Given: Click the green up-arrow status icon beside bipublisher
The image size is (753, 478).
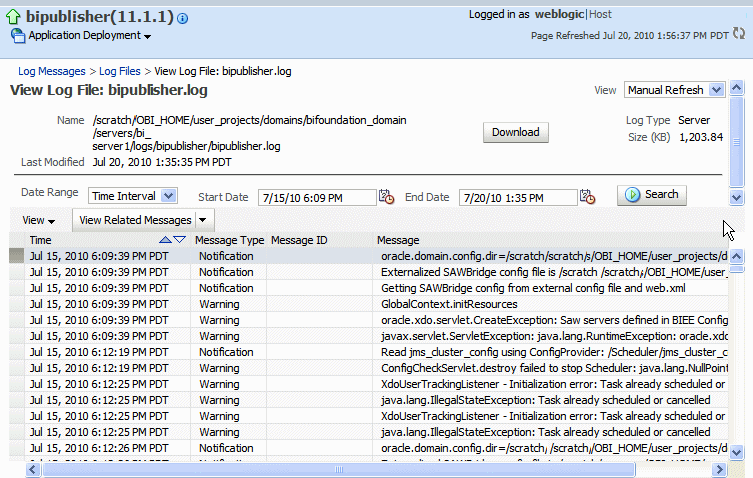Looking at the screenshot, I should coord(13,17).
